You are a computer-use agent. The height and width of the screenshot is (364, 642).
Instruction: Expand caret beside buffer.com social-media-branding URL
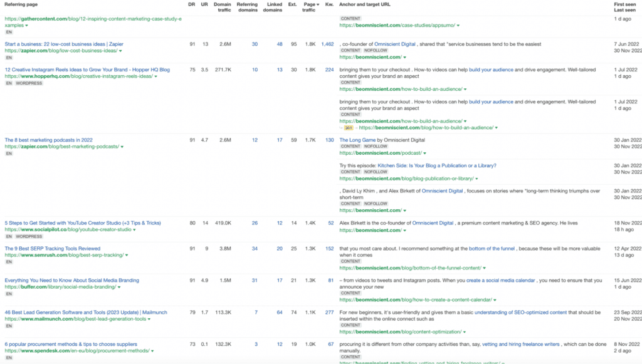pos(119,287)
